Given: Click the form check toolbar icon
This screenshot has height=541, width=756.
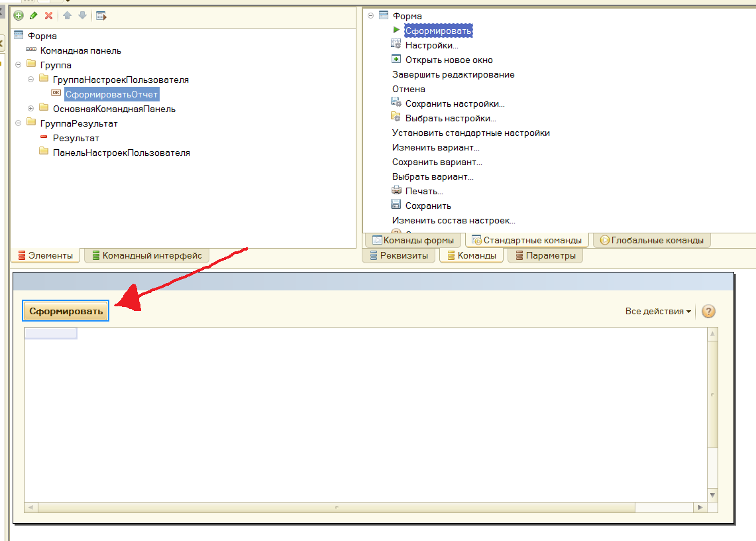Looking at the screenshot, I should click(x=101, y=16).
